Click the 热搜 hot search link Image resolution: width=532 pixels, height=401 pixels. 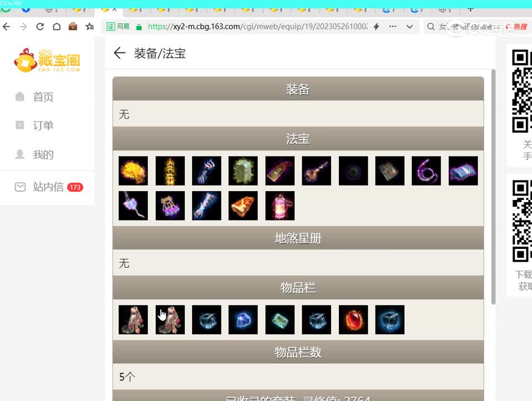tap(521, 26)
